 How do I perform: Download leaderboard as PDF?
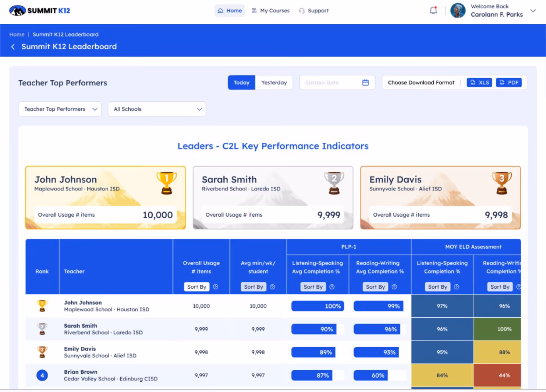click(x=509, y=82)
